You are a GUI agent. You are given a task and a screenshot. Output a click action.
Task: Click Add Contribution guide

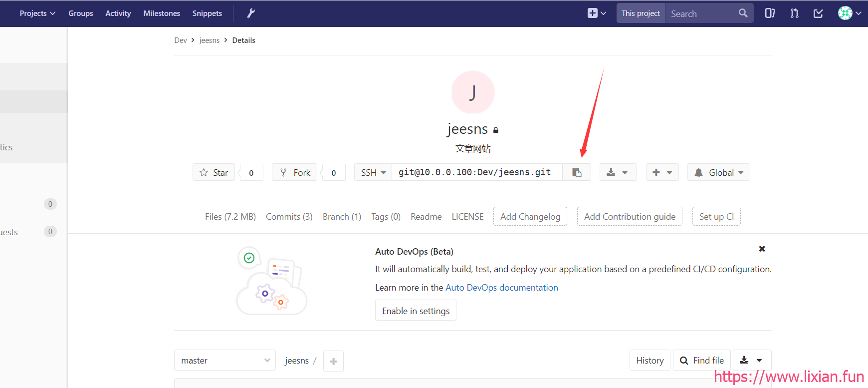tap(630, 217)
